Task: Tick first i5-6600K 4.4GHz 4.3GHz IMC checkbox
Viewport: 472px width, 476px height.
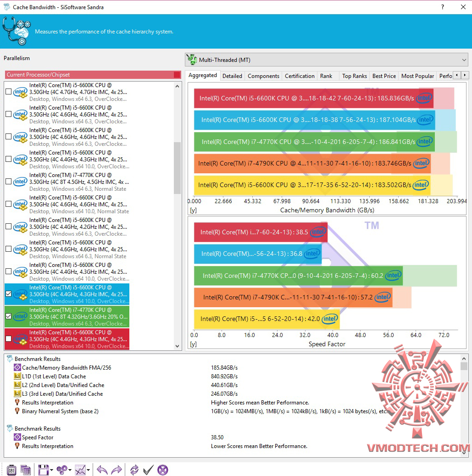Action: 9,159
